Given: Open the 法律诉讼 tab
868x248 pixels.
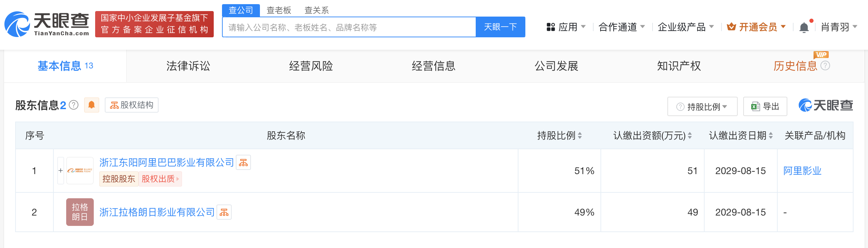Looking at the screenshot, I should point(188,66).
